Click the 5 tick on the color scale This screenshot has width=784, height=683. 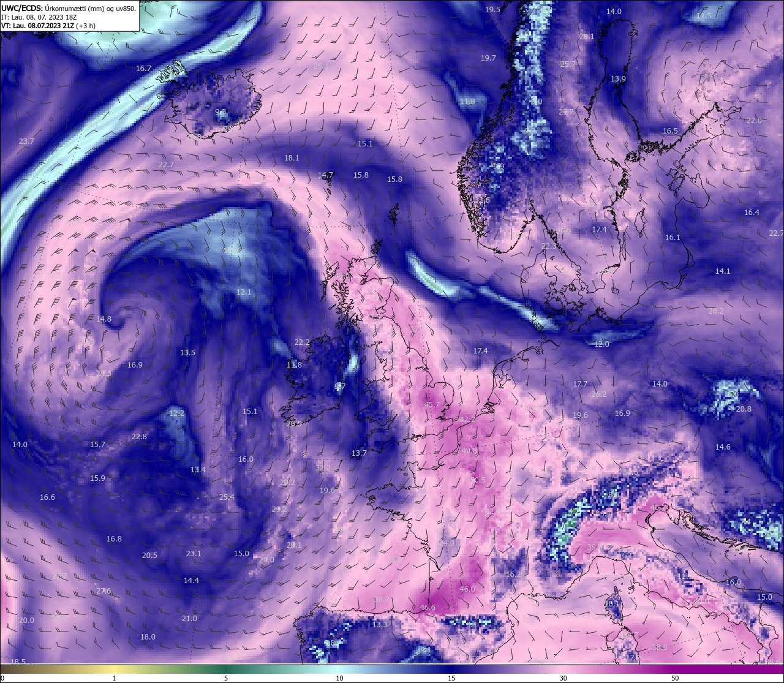[226, 678]
